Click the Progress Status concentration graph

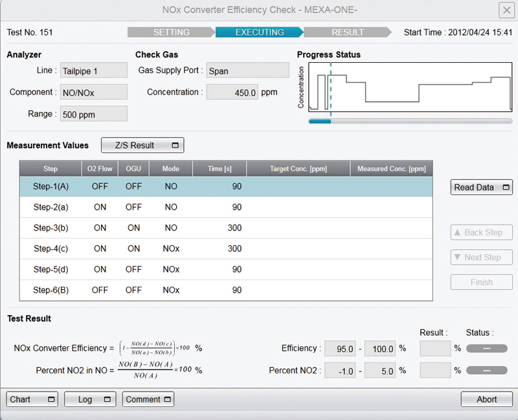click(410, 87)
